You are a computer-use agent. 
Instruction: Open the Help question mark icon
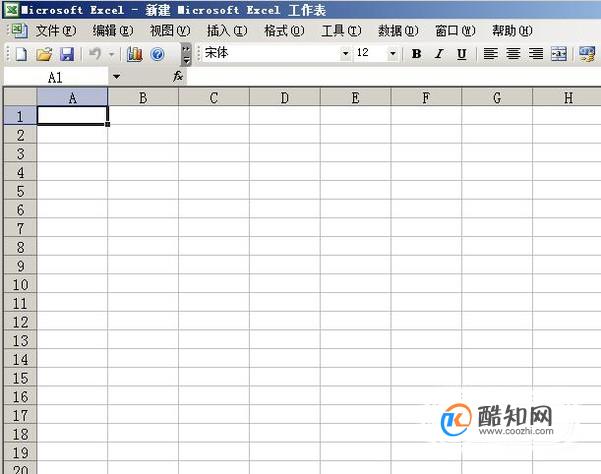tap(158, 54)
